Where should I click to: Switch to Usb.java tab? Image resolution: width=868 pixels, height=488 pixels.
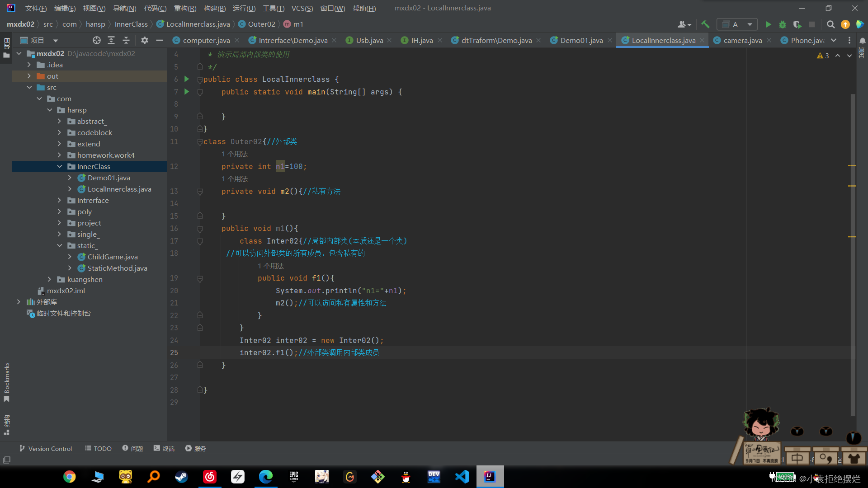tap(369, 41)
